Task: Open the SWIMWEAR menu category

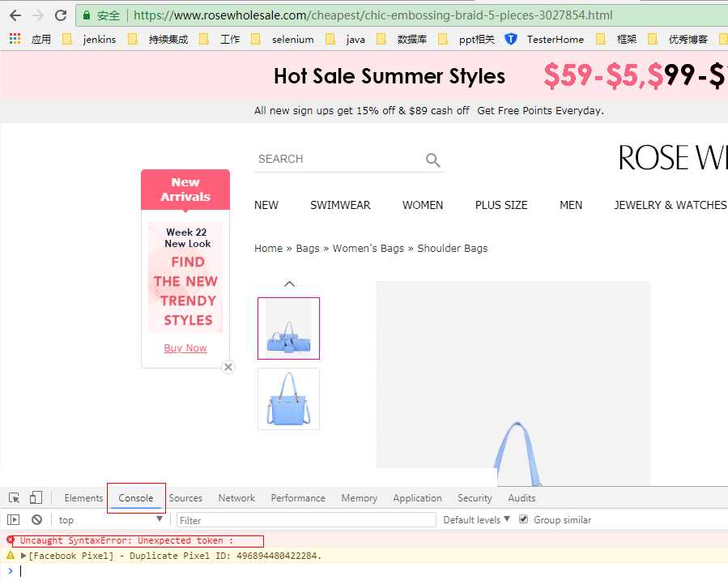Action: 340,205
